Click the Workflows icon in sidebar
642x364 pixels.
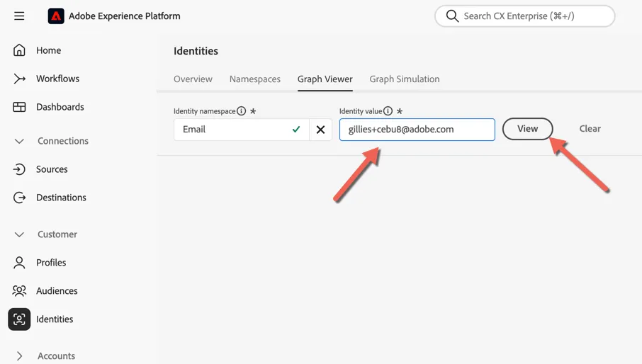click(19, 79)
